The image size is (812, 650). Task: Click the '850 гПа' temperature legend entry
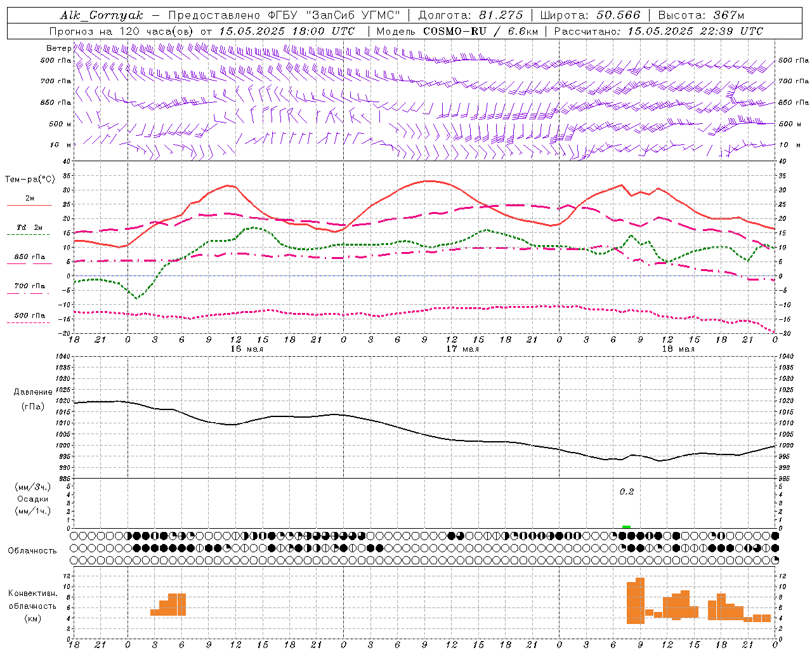click(29, 257)
